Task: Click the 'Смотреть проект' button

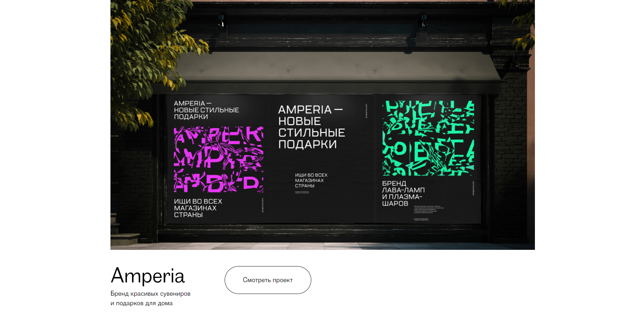Action: [x=268, y=280]
